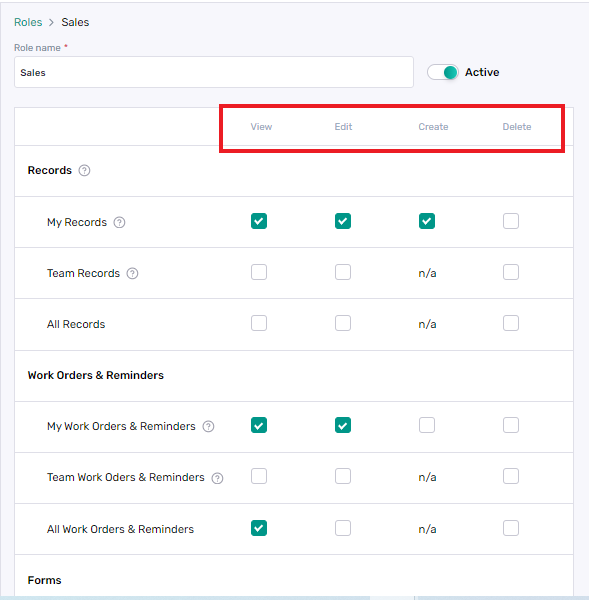Viewport: 589px width, 600px height.
Task: Open help icon next to Records heading
Action: (x=84, y=170)
